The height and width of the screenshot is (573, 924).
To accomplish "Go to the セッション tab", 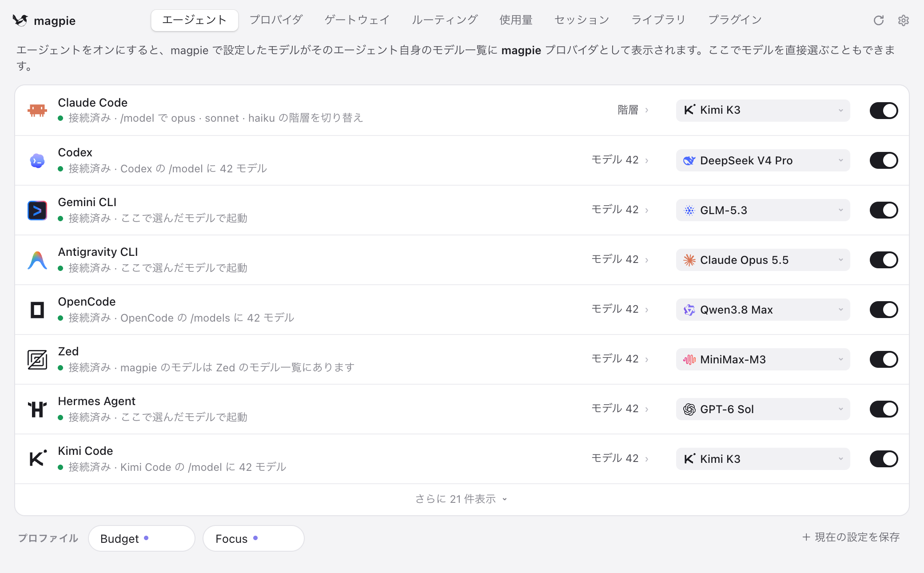I will tap(581, 20).
